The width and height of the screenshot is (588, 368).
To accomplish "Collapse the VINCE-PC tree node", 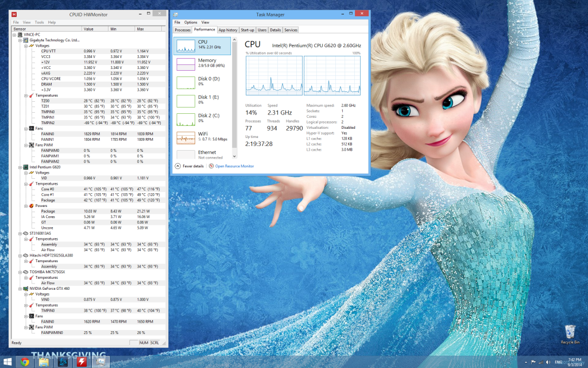I will [x=14, y=34].
